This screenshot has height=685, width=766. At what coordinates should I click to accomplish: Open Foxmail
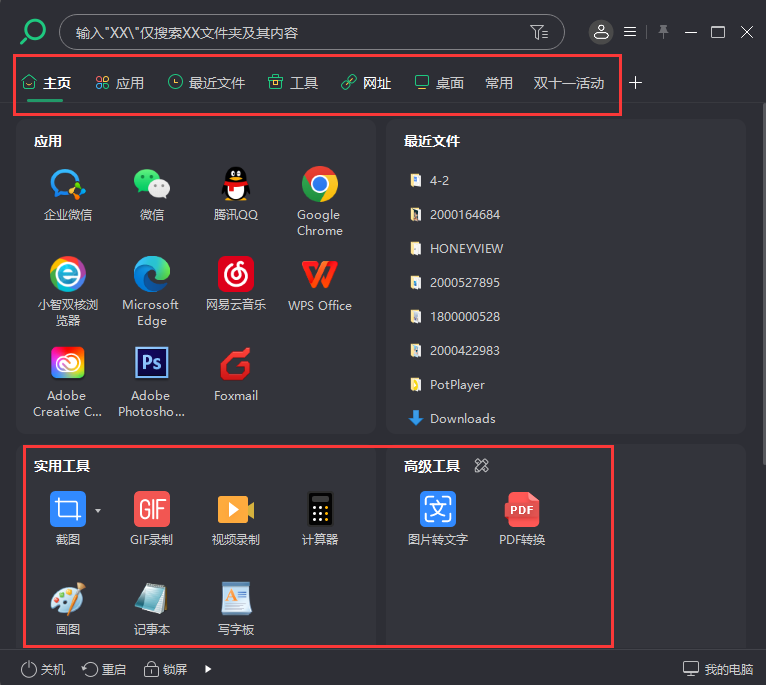pos(236,375)
